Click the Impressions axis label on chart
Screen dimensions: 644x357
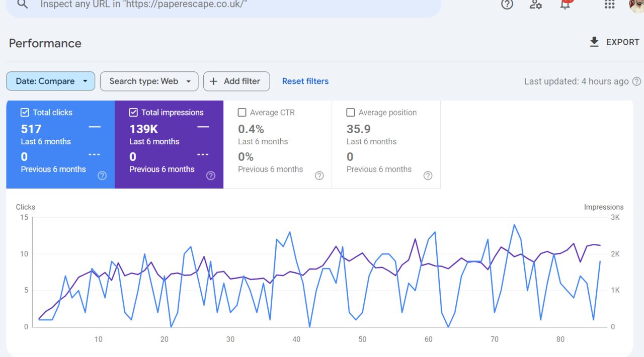click(604, 207)
